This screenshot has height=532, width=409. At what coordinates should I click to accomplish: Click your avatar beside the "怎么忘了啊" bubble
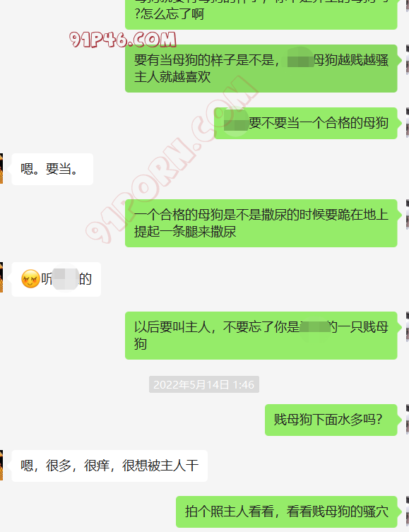pyautogui.click(x=408, y=6)
